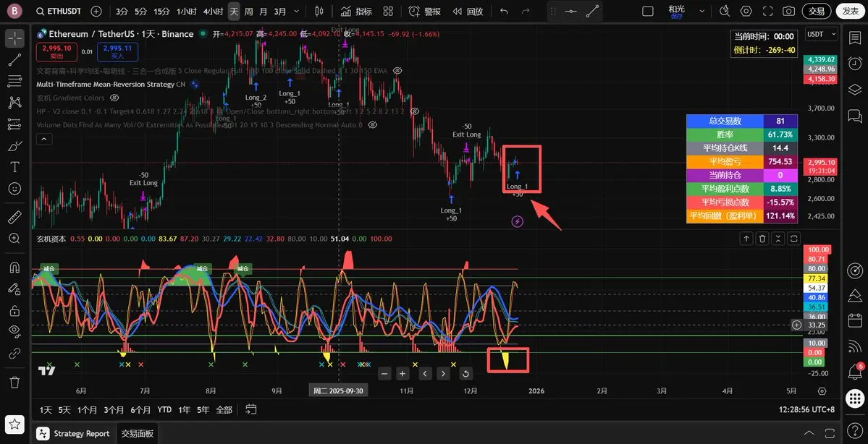Click the blue 买入 buy price button
Viewport: 868px width, 444px height.
(x=117, y=51)
